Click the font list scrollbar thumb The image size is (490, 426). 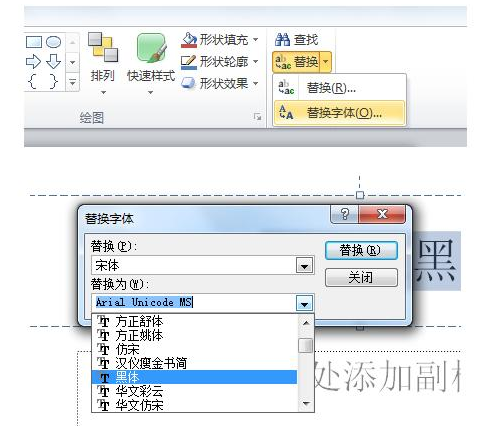pos(306,345)
